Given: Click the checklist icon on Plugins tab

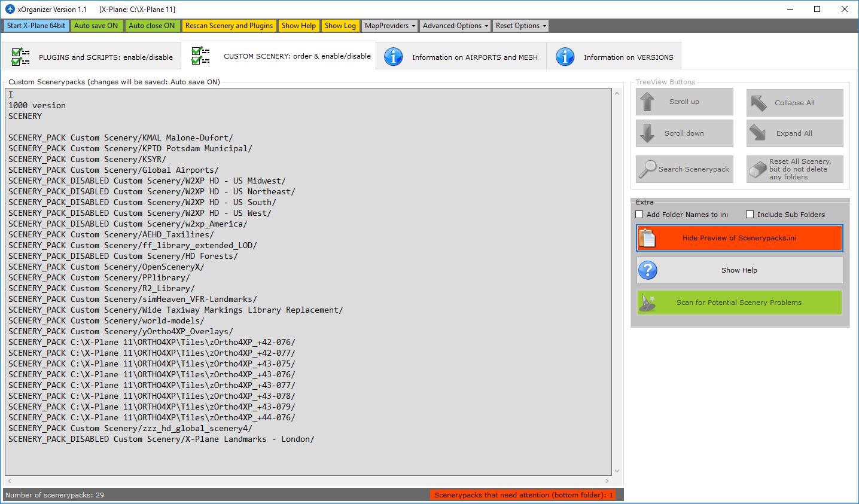Looking at the screenshot, I should tap(21, 57).
